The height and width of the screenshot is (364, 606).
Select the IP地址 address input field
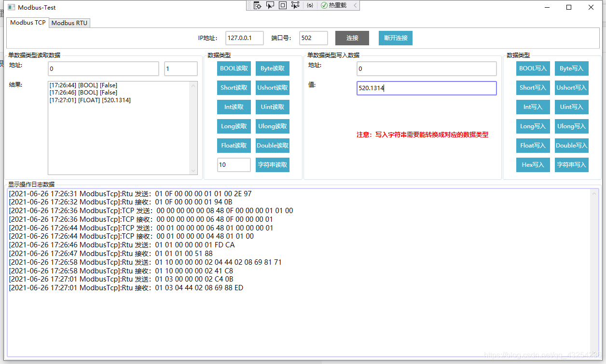pyautogui.click(x=244, y=38)
